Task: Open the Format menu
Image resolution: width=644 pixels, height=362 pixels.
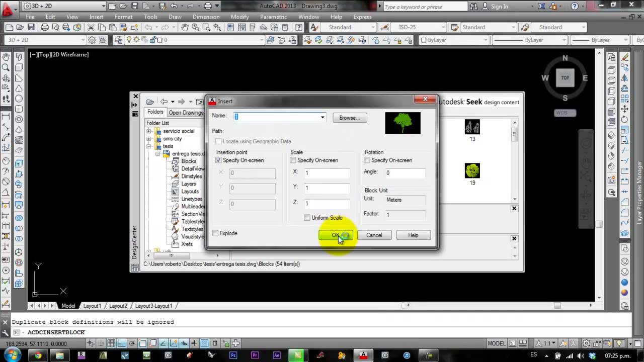Action: [123, 17]
